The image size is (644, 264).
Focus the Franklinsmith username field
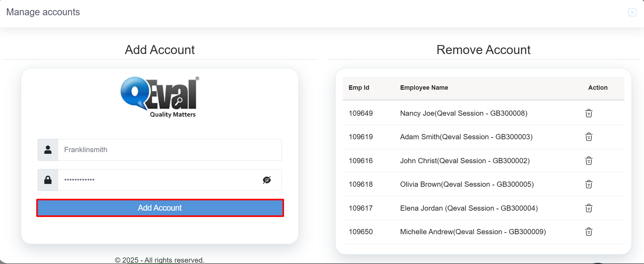point(170,150)
